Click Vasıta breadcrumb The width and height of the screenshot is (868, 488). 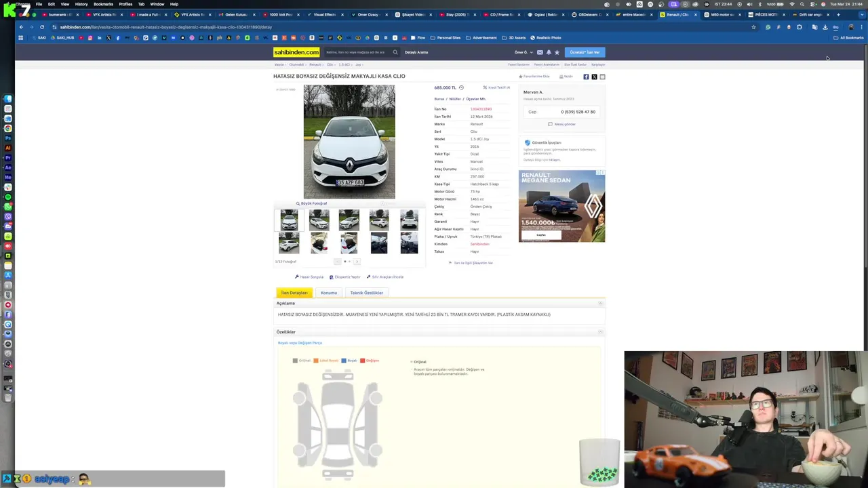click(279, 64)
